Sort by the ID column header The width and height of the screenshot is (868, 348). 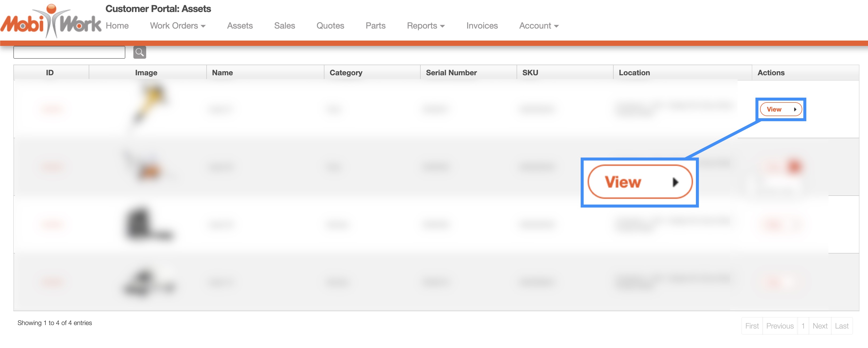(x=50, y=73)
